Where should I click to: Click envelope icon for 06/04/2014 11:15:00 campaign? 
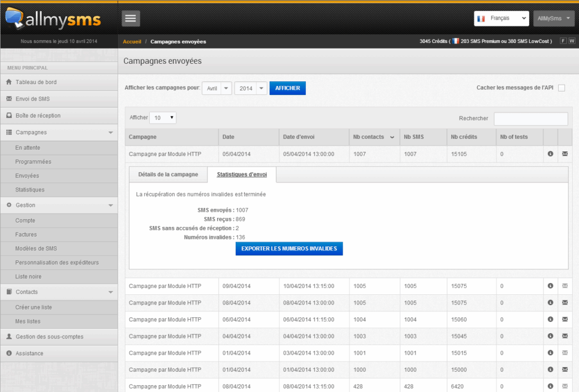pyautogui.click(x=565, y=319)
